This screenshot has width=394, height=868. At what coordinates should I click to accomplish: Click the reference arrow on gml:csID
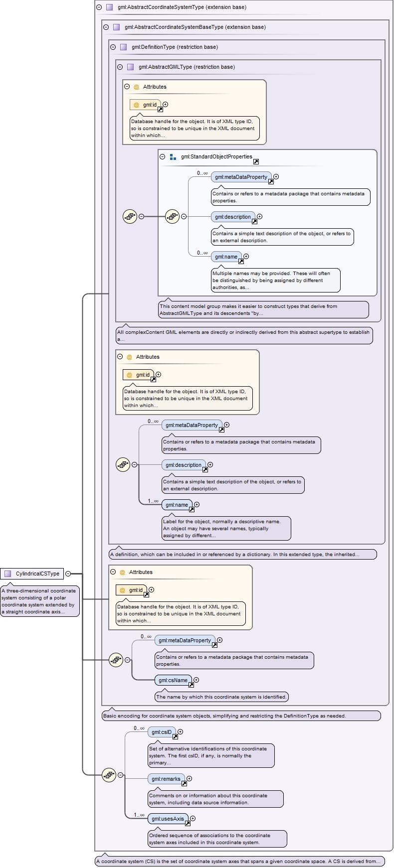[x=175, y=736]
